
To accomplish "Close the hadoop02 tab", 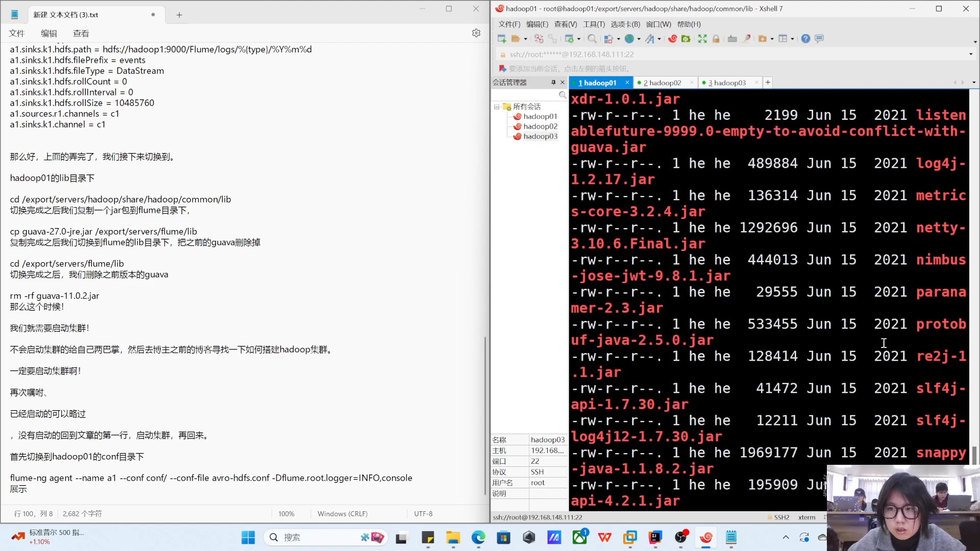I will pos(692,83).
